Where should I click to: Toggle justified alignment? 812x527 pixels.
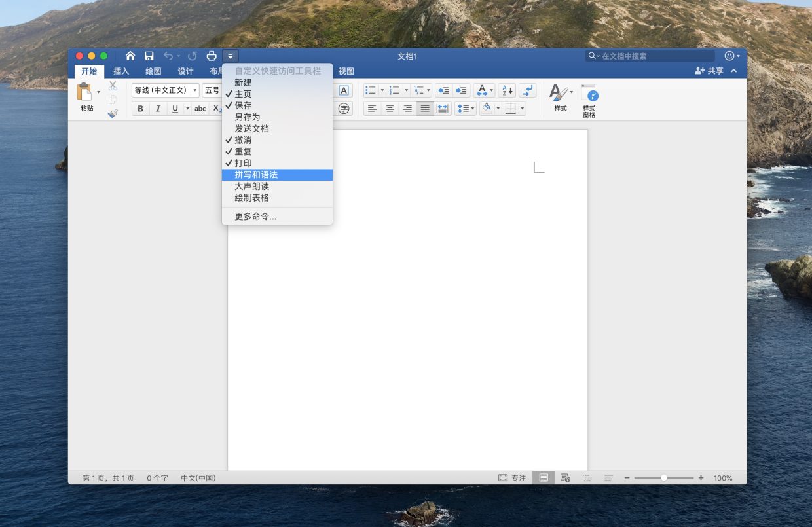click(x=425, y=109)
